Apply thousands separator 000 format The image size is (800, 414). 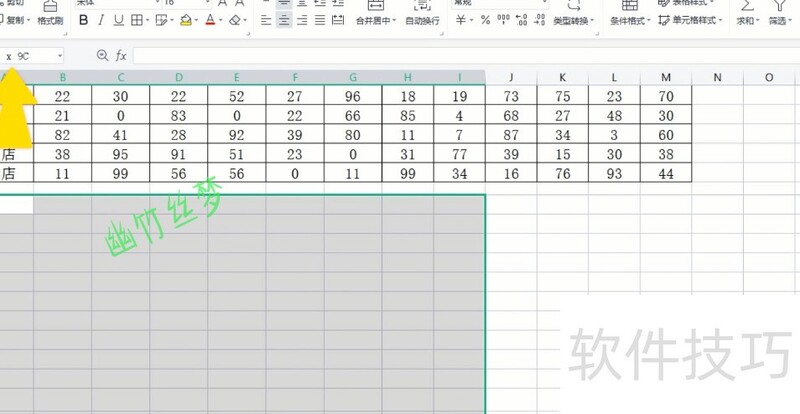click(x=504, y=20)
